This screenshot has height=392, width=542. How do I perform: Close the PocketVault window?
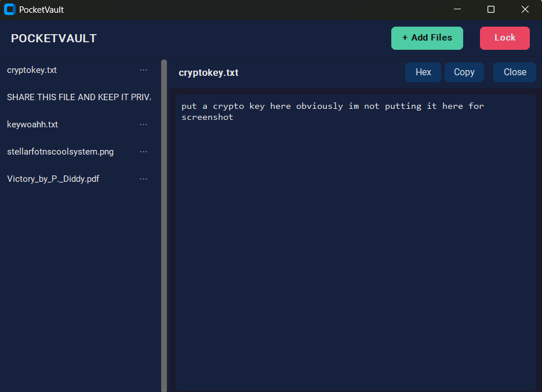(x=525, y=9)
